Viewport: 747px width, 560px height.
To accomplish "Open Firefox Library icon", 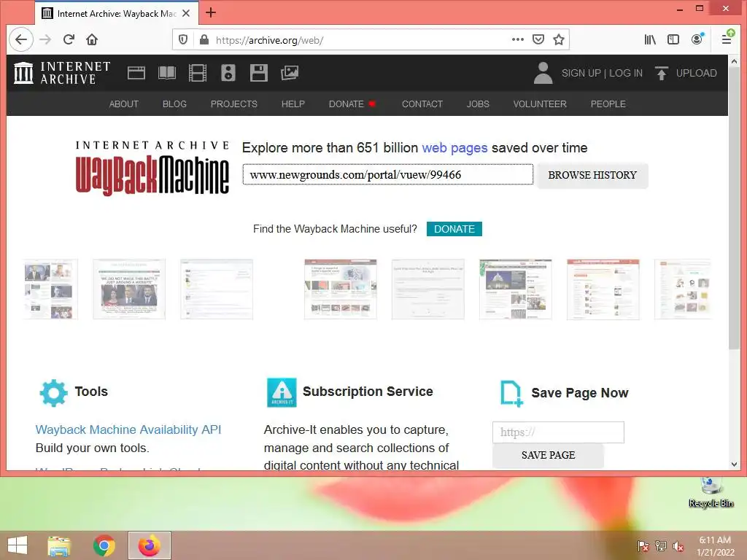I will tap(650, 39).
